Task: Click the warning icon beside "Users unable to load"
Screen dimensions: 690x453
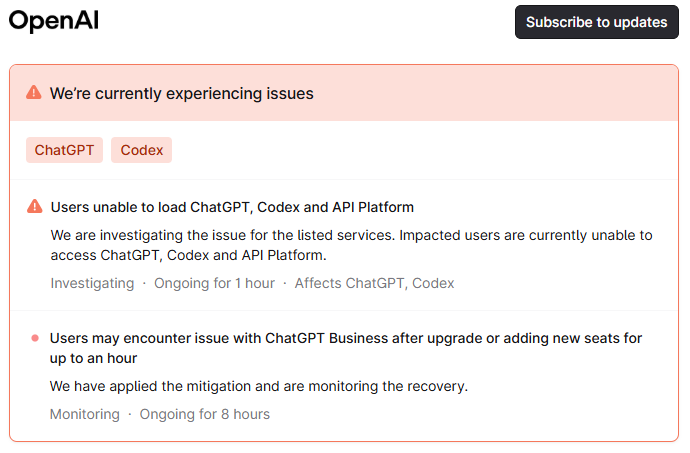Action: click(35, 207)
